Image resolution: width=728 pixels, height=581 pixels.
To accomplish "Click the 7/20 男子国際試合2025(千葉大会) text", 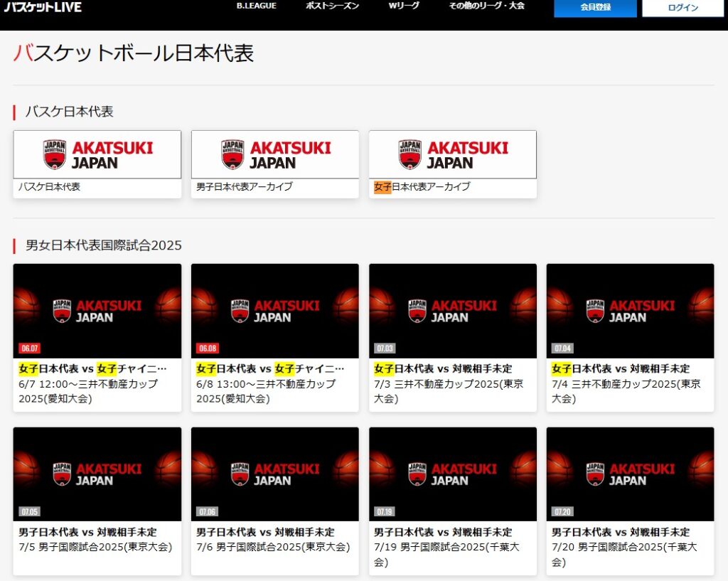I will (x=624, y=555).
